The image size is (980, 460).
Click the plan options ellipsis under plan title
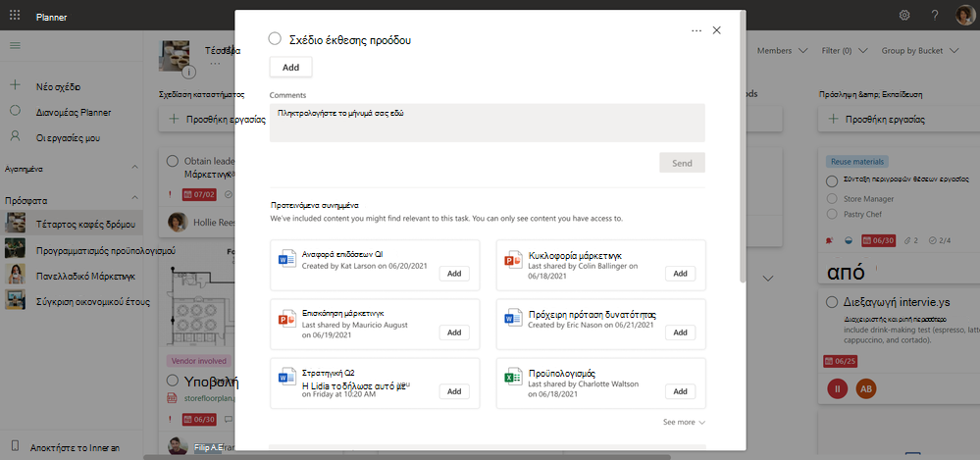pos(215,63)
